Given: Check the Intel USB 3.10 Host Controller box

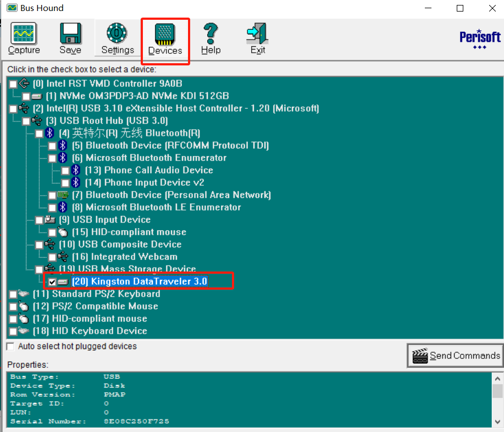Looking at the screenshot, I should pyautogui.click(x=13, y=109).
